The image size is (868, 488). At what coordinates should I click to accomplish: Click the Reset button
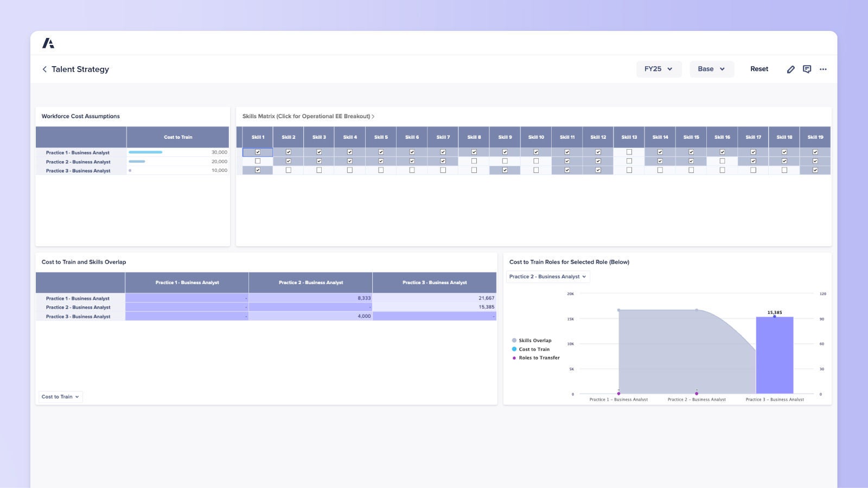(759, 69)
